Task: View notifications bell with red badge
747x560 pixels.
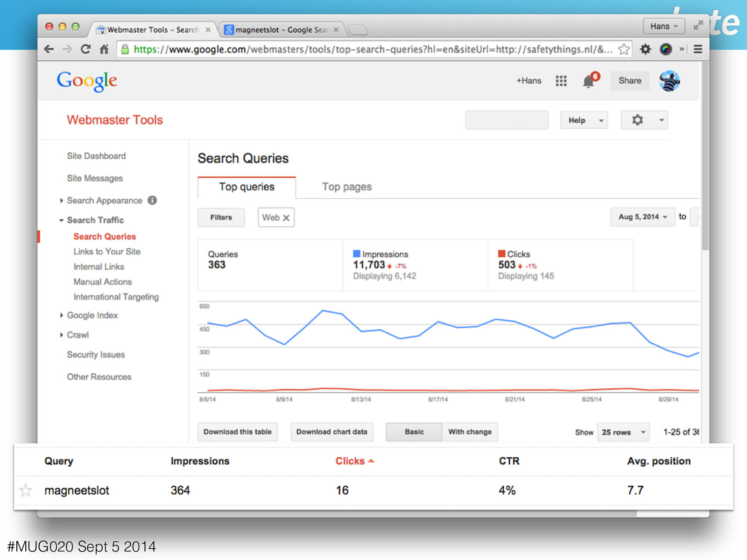Action: 589,81
